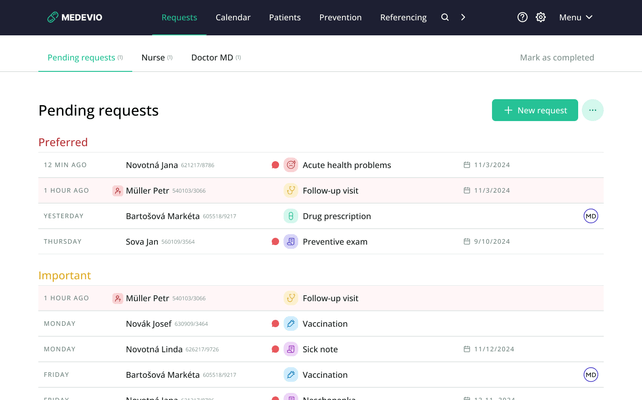Screen dimensions: 642x400
Task: Open settings gear icon
Action: 541,17
